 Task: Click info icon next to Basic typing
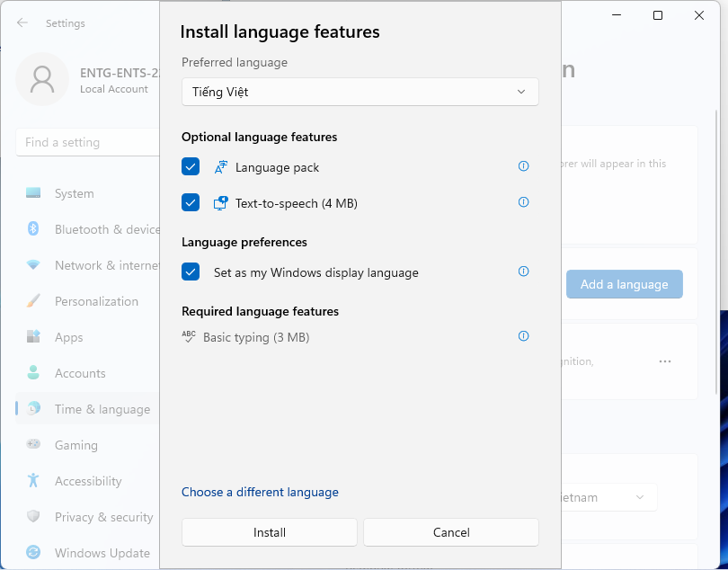tap(524, 336)
